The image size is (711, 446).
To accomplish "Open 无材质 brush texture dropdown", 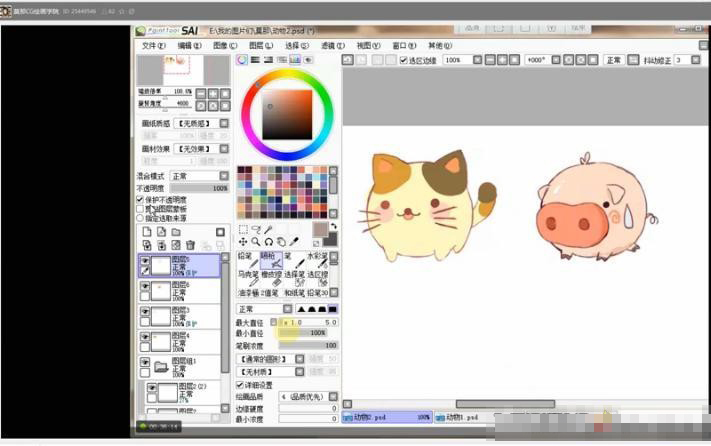I will (x=300, y=372).
